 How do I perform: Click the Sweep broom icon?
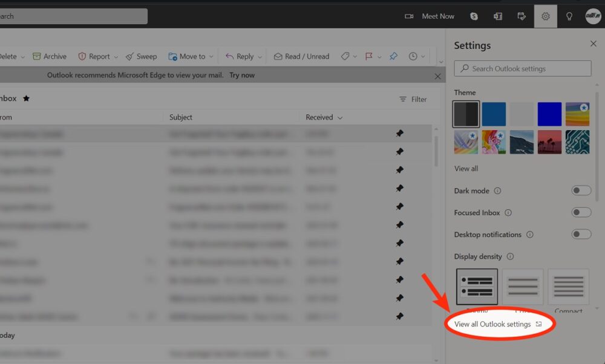(129, 56)
